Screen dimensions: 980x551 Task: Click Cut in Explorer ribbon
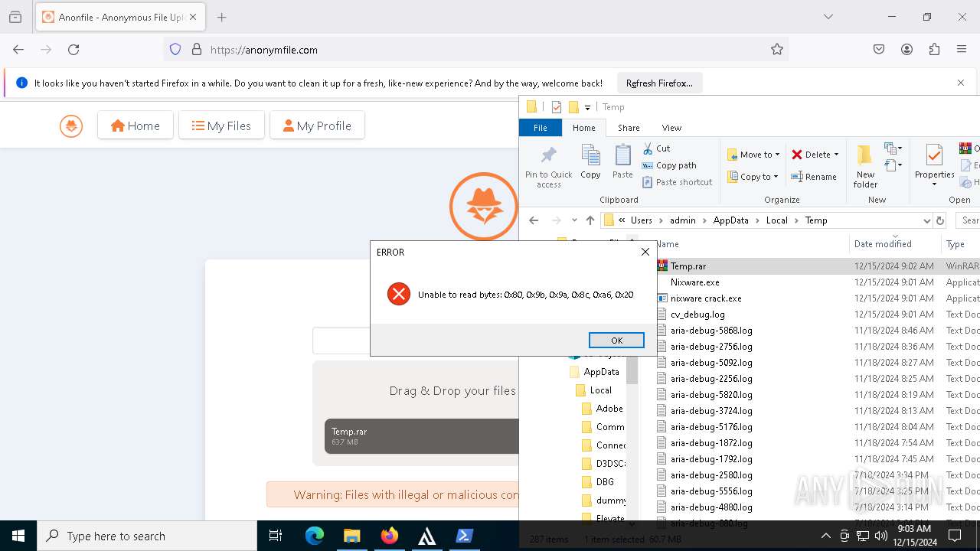(656, 148)
